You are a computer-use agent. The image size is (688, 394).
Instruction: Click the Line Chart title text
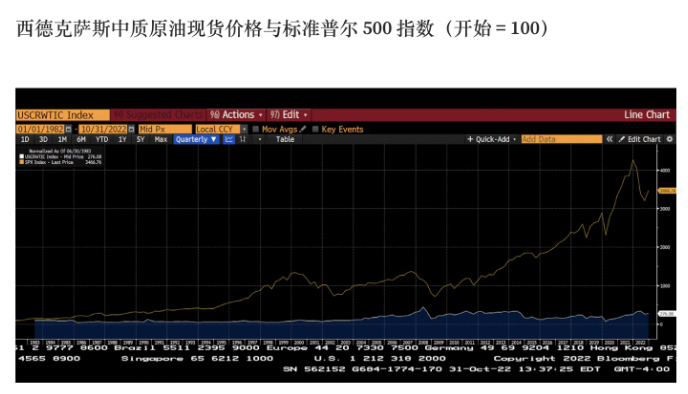tap(647, 115)
